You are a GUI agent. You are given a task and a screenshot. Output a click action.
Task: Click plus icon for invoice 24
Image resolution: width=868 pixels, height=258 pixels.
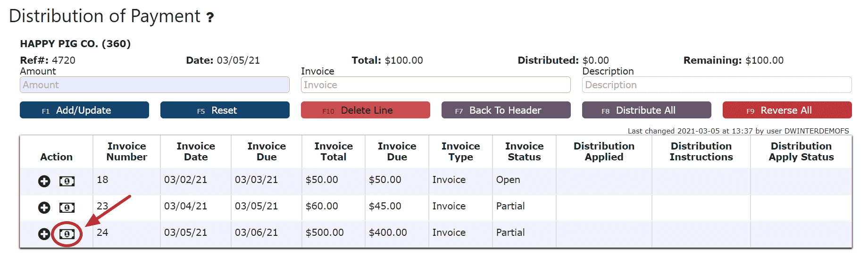44,234
